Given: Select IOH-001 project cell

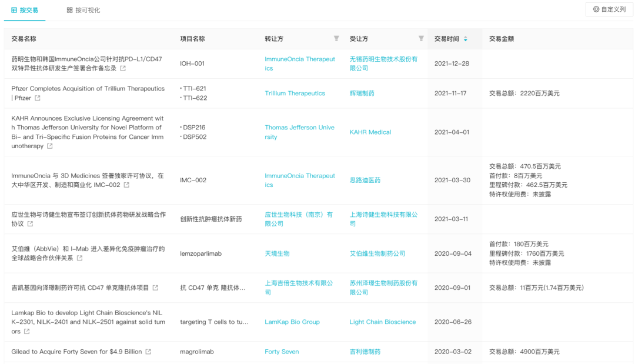Looking at the screenshot, I should 192,64.
